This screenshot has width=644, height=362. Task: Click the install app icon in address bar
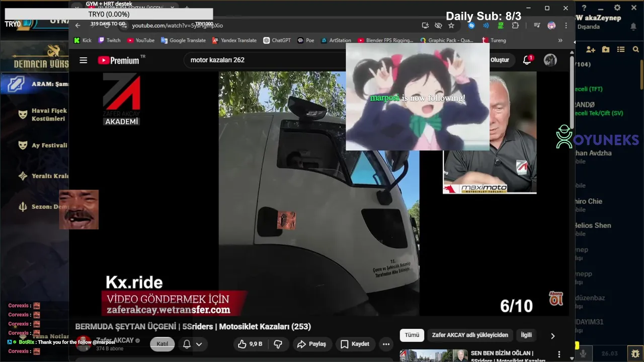(425, 25)
